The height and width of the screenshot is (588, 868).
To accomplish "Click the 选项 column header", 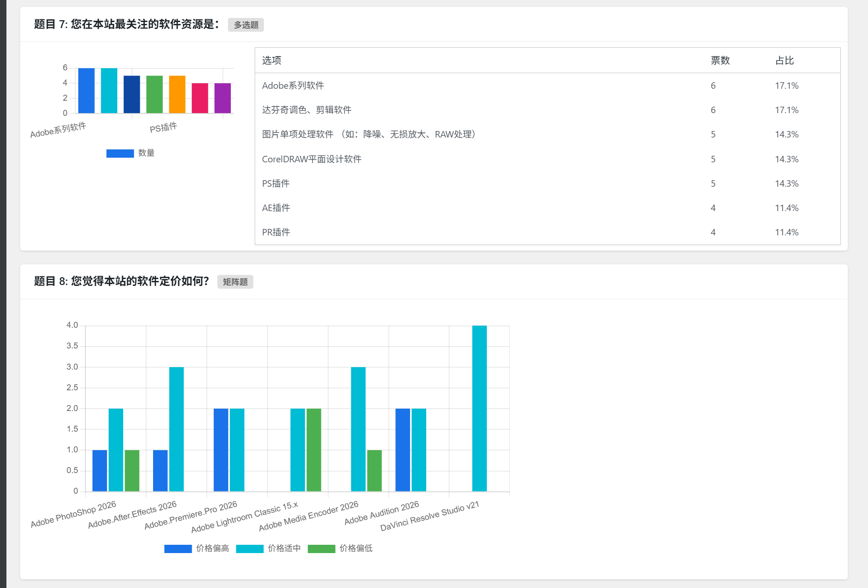I will 272,60.
